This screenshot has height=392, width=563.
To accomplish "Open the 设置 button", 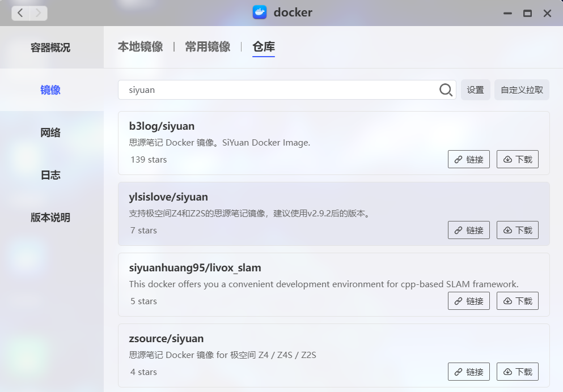I will click(x=475, y=90).
